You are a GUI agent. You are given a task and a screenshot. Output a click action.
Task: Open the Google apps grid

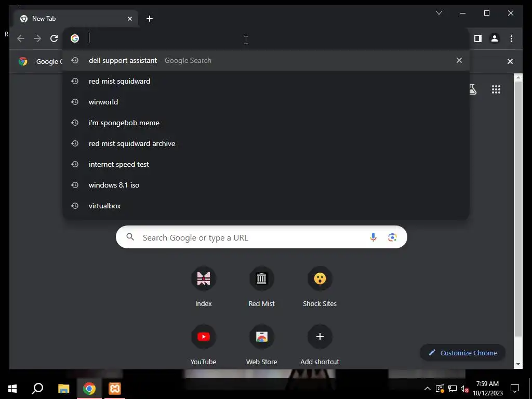click(496, 89)
